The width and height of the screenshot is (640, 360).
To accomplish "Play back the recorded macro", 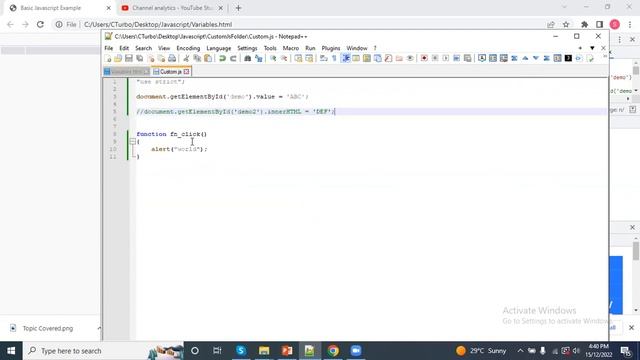I will (445, 59).
